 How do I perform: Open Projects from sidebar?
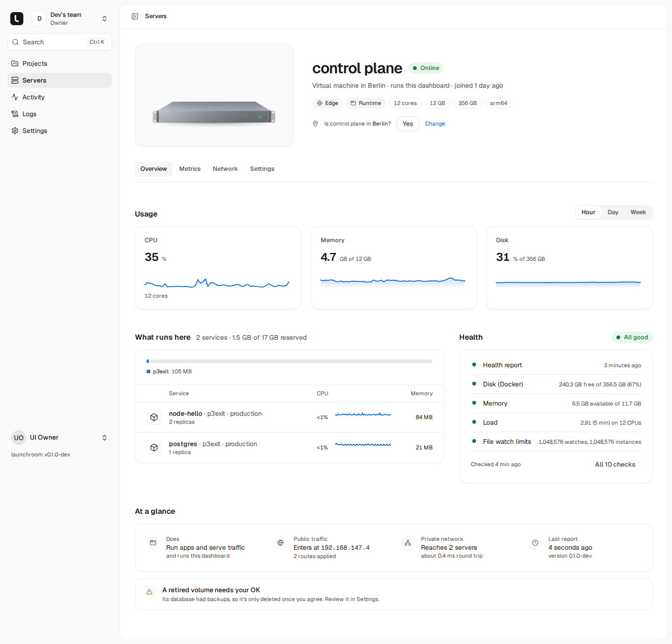60,63
